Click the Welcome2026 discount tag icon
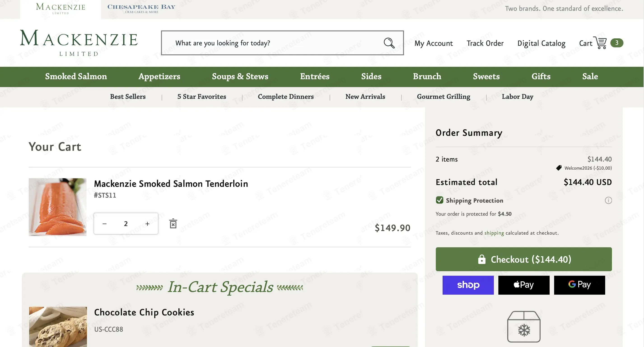Screen dimensions: 644x347 (x=559, y=168)
